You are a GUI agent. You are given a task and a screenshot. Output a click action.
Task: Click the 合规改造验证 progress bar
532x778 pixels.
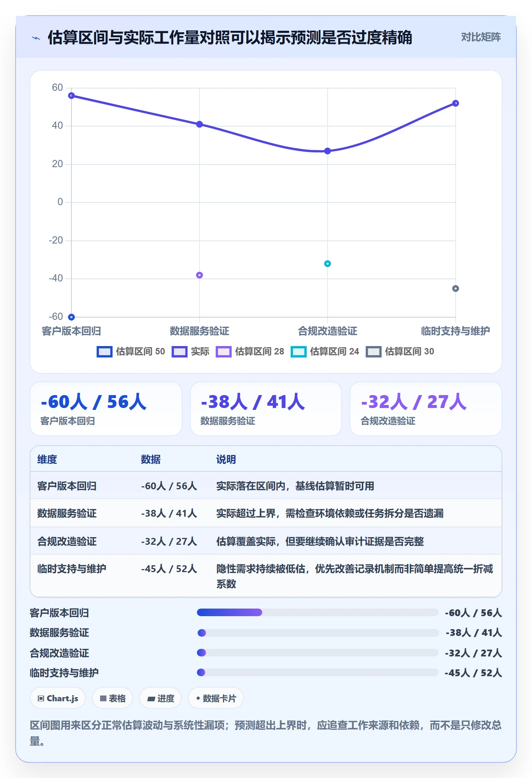click(x=318, y=653)
